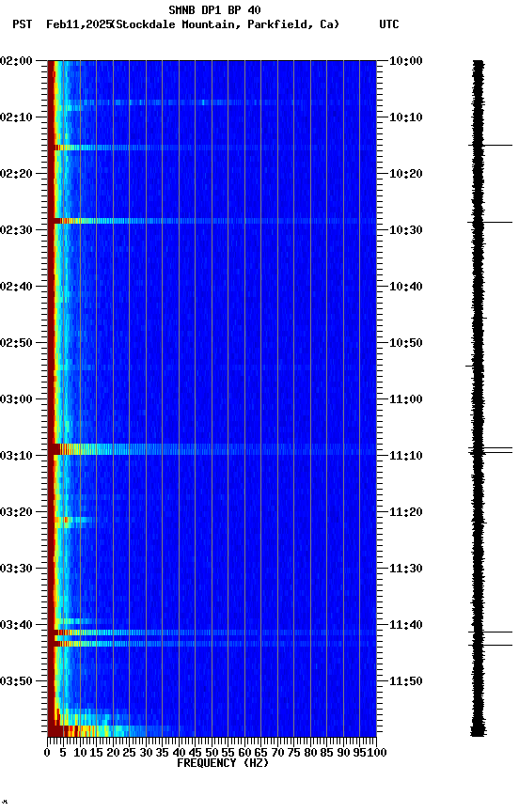Click the "03:50" PST time label
Image resolution: width=519 pixels, height=812 pixels.
[x=16, y=681]
